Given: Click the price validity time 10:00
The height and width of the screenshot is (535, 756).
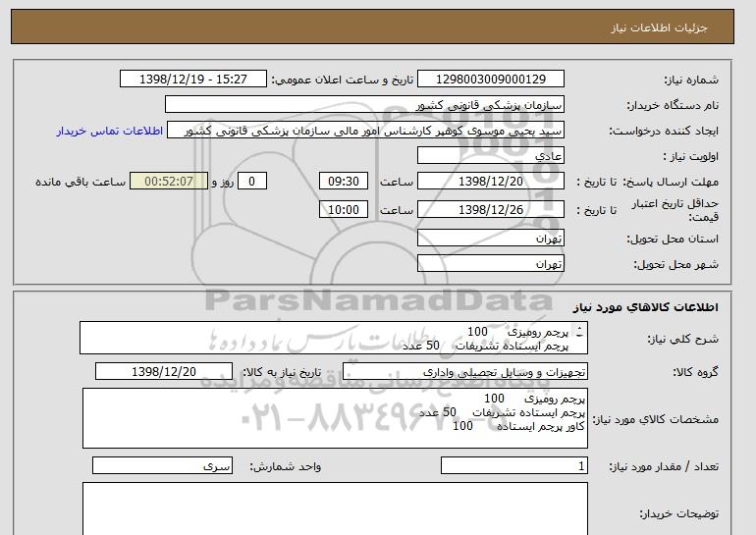Looking at the screenshot, I should coord(344,209).
